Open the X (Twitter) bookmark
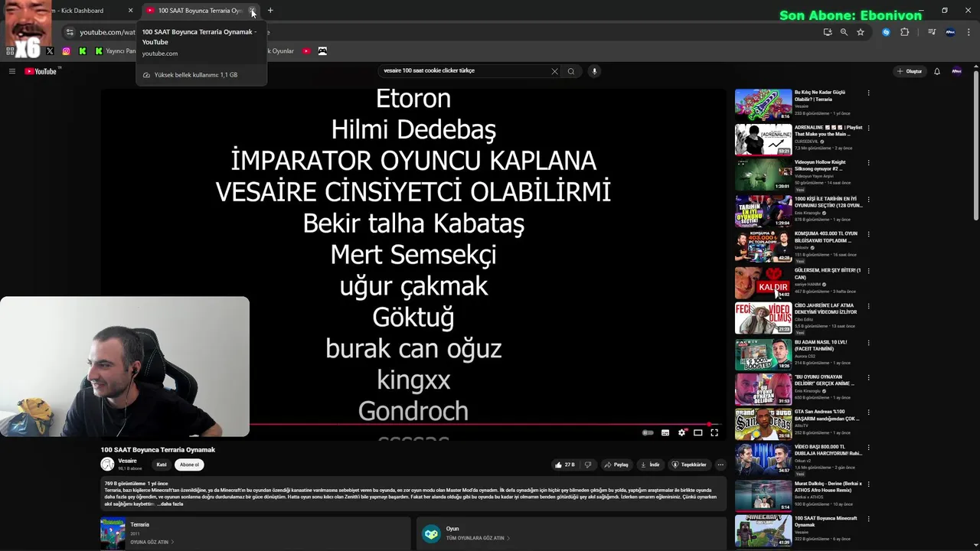This screenshot has height=551, width=980. point(50,51)
